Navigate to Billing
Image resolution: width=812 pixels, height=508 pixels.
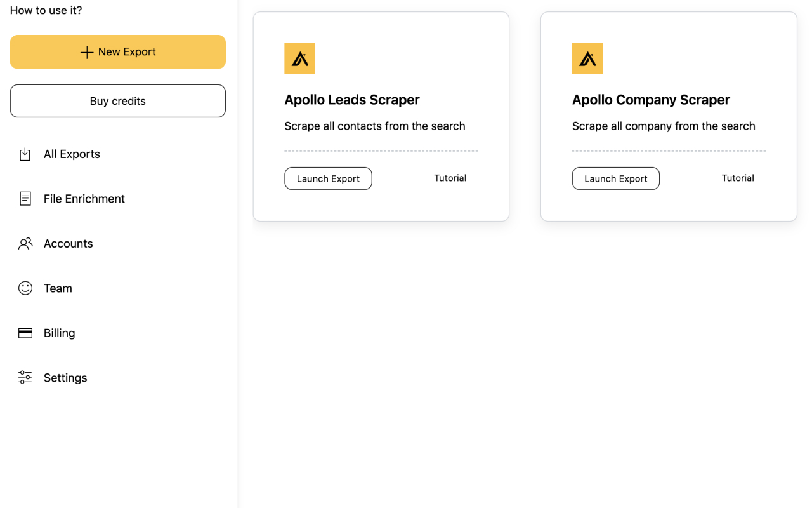point(59,333)
